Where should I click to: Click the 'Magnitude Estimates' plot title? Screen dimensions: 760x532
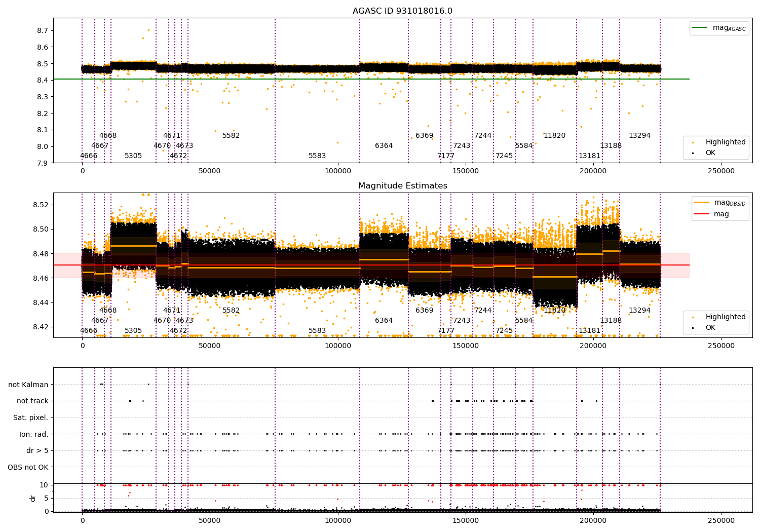tap(402, 186)
